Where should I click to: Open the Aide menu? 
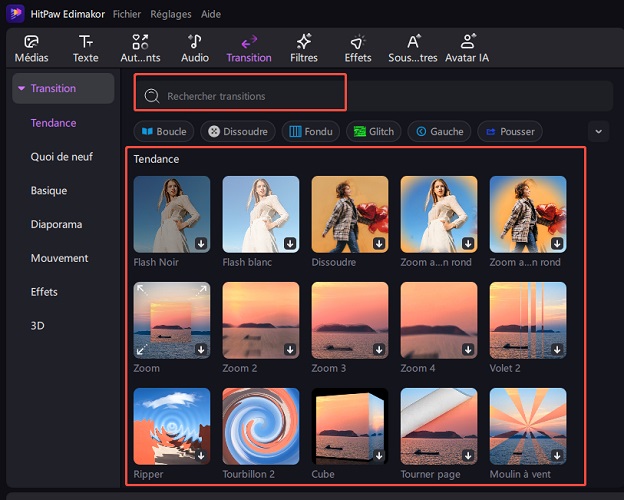pos(211,14)
